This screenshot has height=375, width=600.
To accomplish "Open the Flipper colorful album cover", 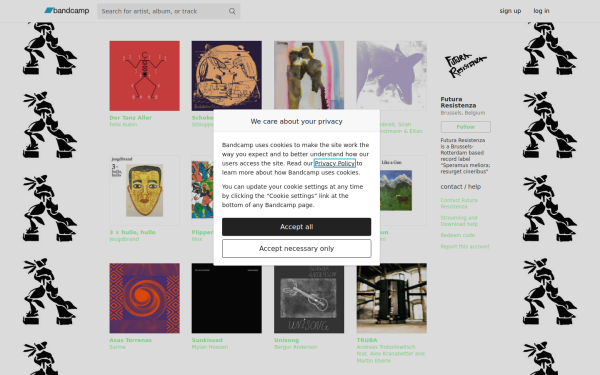I will pyautogui.click(x=202, y=190).
